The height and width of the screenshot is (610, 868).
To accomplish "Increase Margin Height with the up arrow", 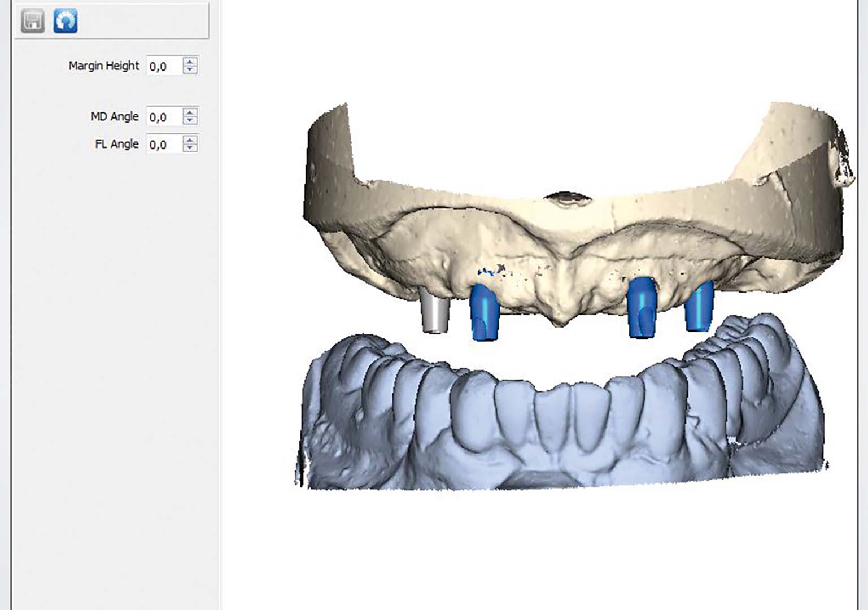I will (x=190, y=62).
